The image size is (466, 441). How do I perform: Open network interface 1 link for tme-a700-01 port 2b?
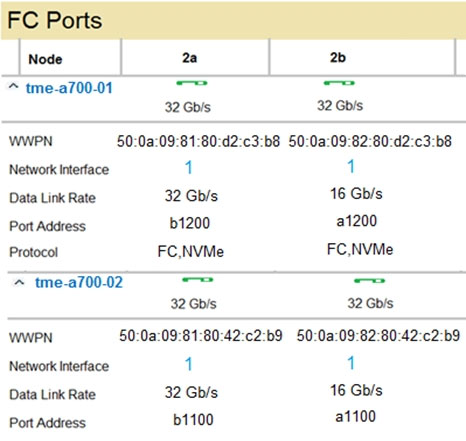351,166
